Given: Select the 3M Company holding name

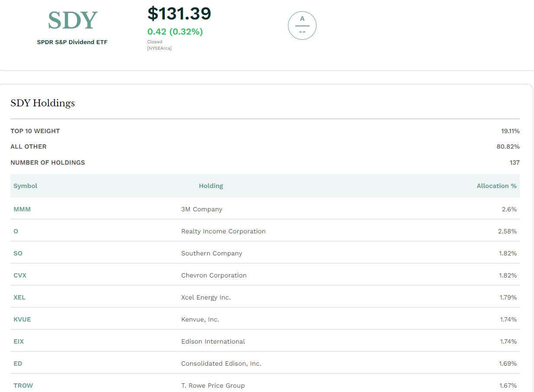Looking at the screenshot, I should pyautogui.click(x=202, y=209).
